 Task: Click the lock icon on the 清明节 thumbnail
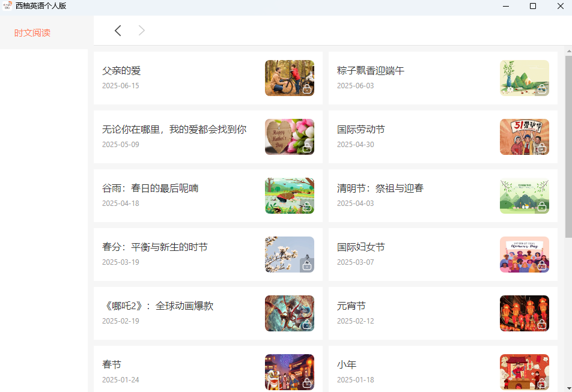tap(543, 206)
